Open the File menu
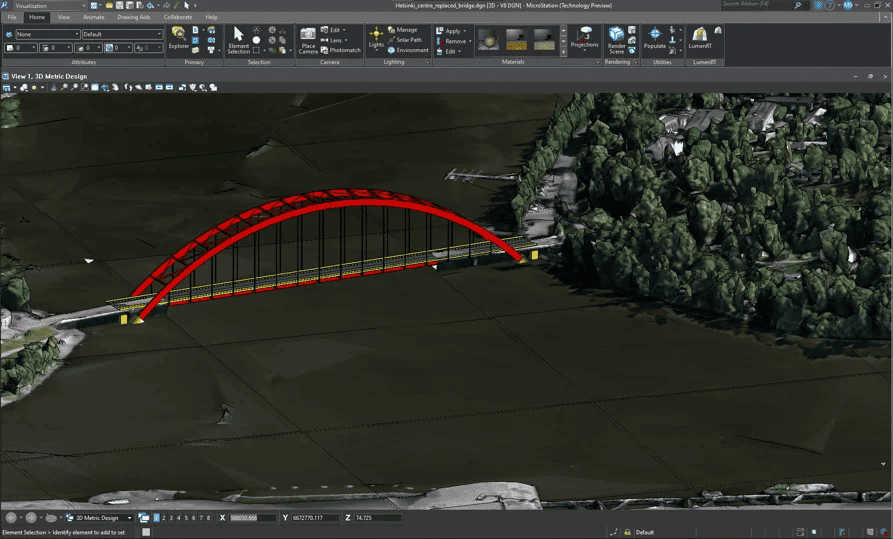This screenshot has width=893, height=539. click(x=12, y=17)
